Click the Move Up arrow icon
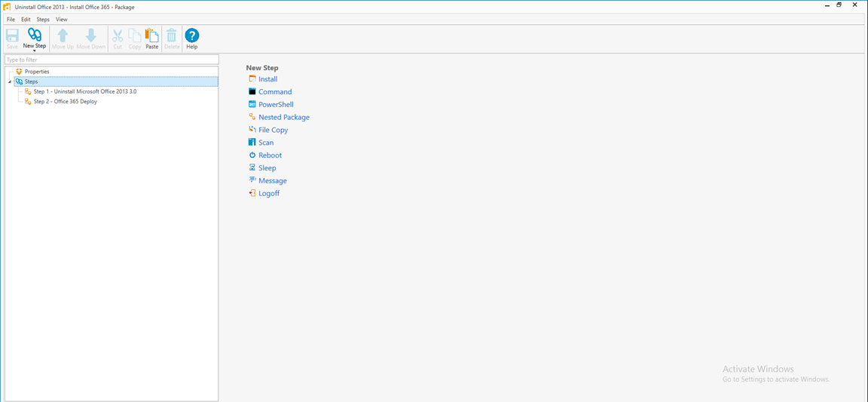The width and height of the screenshot is (868, 402). point(63,35)
